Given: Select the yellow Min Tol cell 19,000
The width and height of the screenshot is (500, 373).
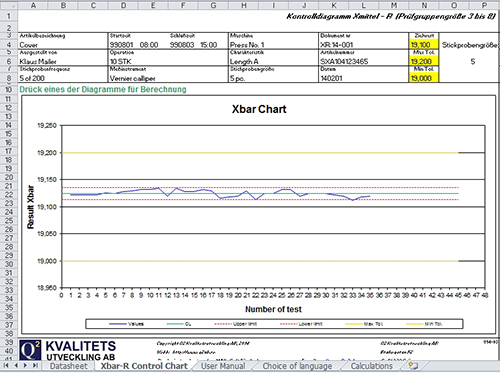Looking at the screenshot, I should tap(424, 78).
